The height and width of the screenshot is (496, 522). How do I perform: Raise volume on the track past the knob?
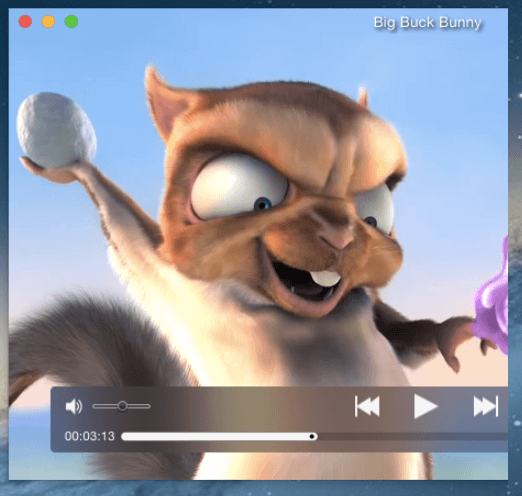(x=139, y=406)
